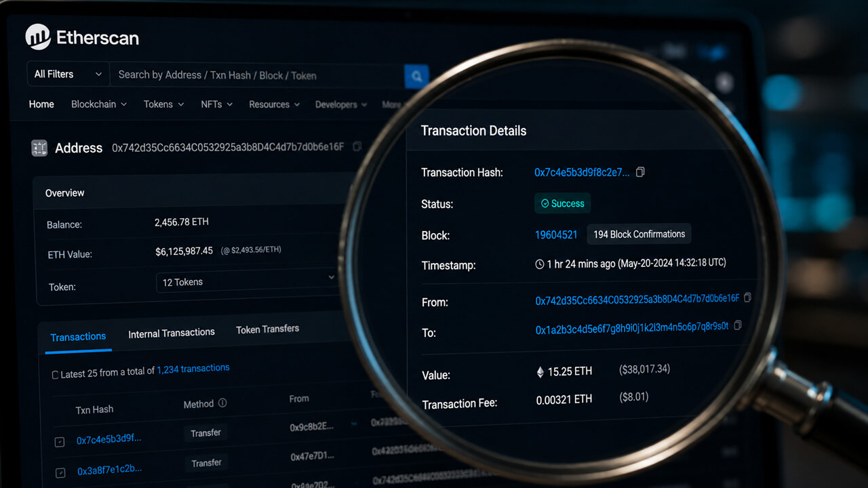Toggle the checkbox for row 0x7c4e5b3d9f
This screenshot has height=488, width=868.
60,442
